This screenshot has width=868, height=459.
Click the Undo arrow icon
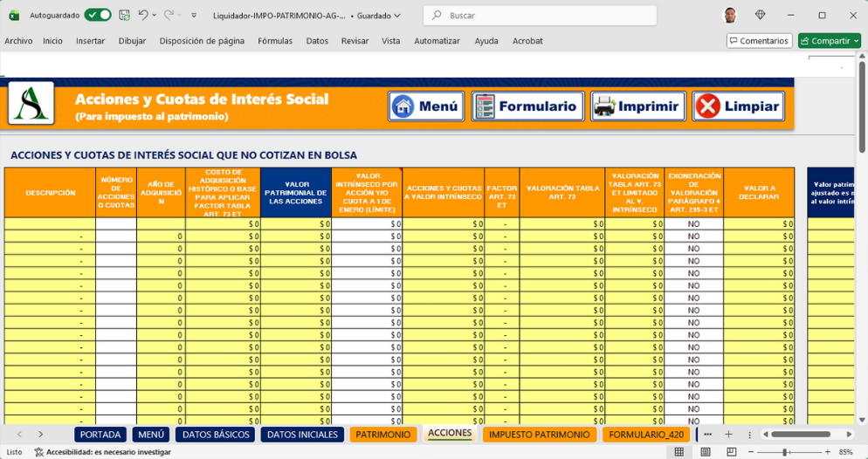(x=143, y=16)
